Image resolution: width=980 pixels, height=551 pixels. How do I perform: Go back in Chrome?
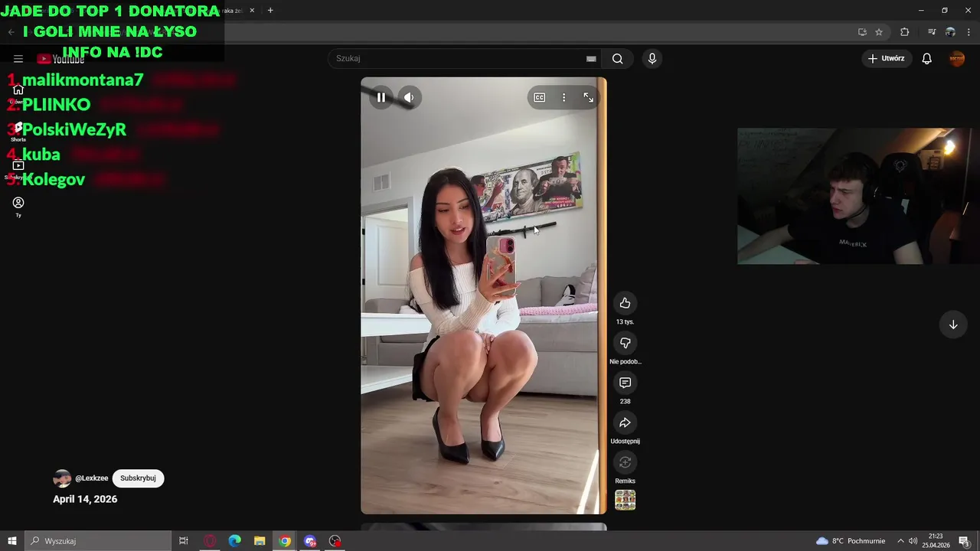point(11,32)
